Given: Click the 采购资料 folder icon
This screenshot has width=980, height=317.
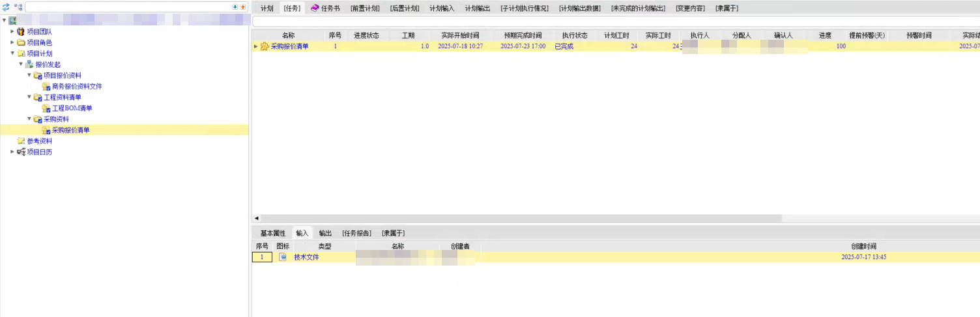Looking at the screenshot, I should tap(38, 119).
